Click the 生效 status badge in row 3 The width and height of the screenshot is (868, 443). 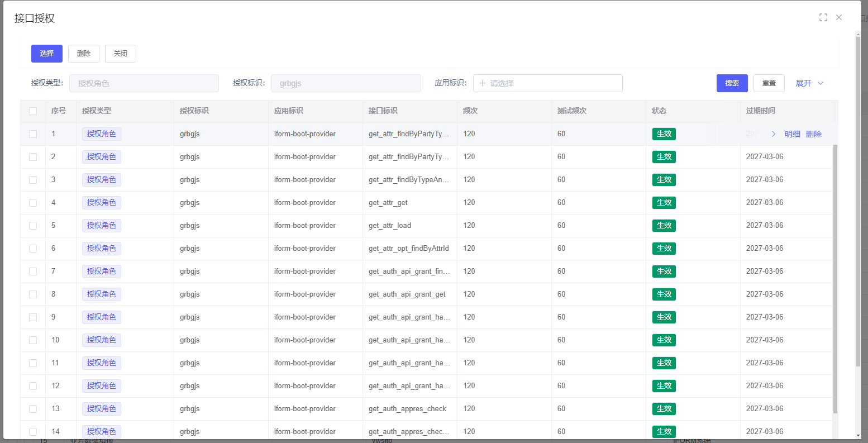[x=664, y=180]
